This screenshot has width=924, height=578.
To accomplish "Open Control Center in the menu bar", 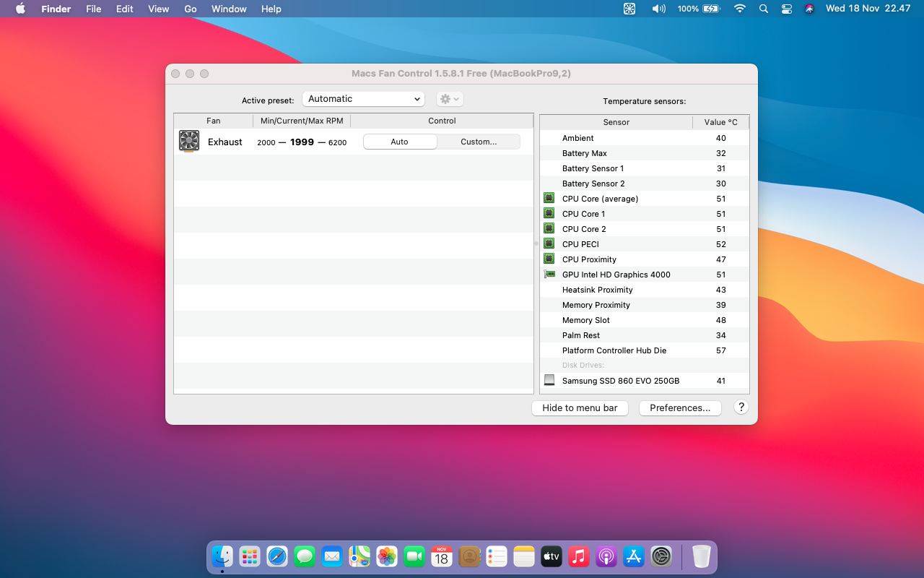I will tap(787, 9).
